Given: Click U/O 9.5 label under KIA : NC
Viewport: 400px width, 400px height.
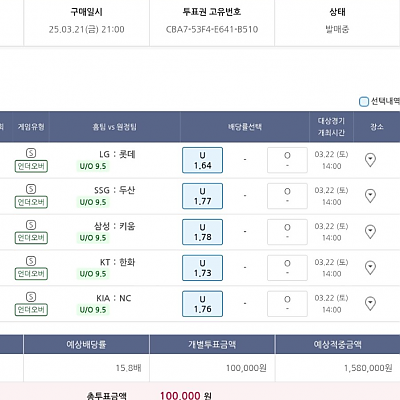Looking at the screenshot, I should pos(93,310).
